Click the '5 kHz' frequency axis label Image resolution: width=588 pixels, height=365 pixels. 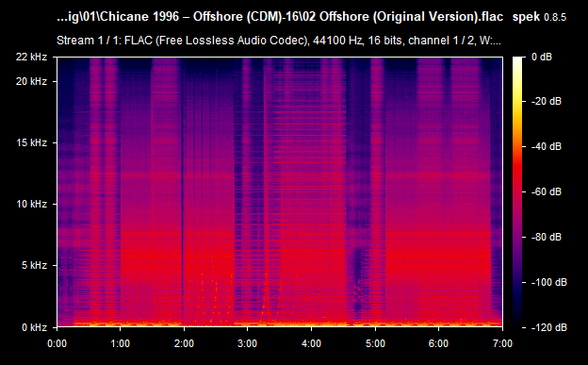pyautogui.click(x=34, y=265)
